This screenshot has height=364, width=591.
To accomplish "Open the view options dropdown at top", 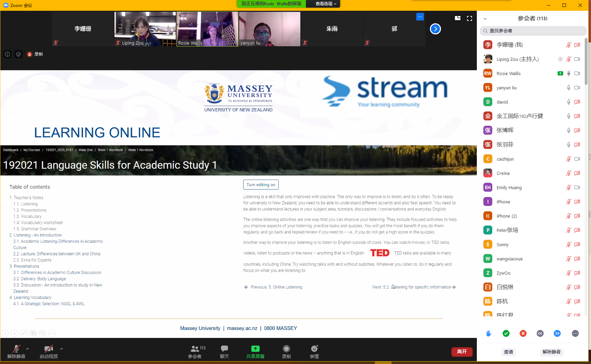I will pyautogui.click(x=326, y=4).
